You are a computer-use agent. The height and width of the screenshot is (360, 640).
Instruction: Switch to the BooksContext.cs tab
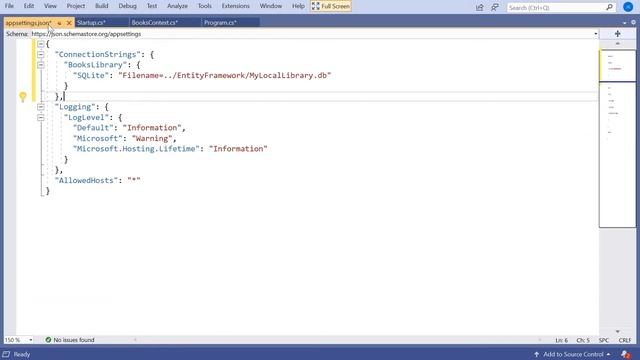coord(164,22)
